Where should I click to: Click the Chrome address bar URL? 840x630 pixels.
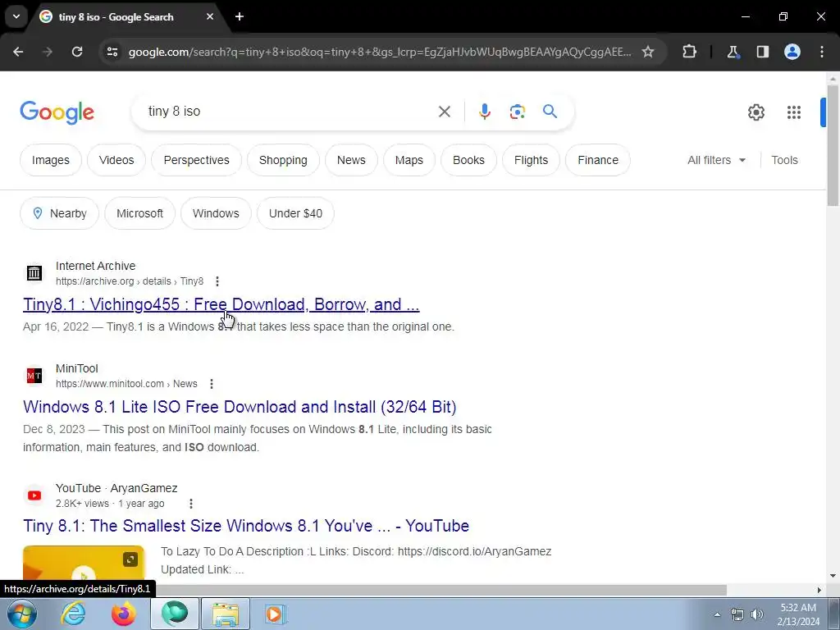(379, 52)
